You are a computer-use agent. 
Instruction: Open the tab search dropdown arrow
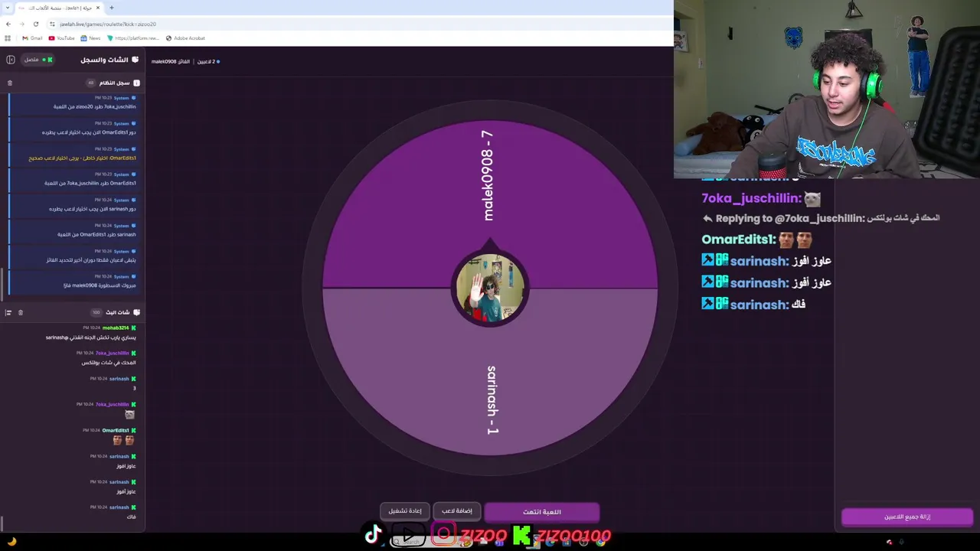tap(8, 8)
